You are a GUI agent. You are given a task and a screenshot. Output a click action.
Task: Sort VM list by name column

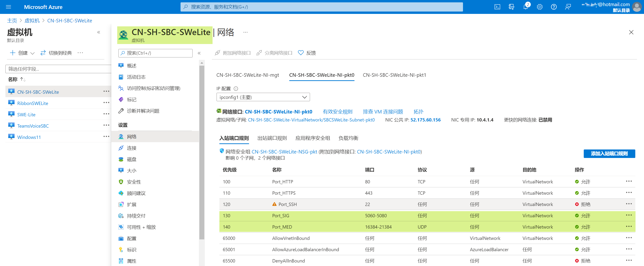17,79
